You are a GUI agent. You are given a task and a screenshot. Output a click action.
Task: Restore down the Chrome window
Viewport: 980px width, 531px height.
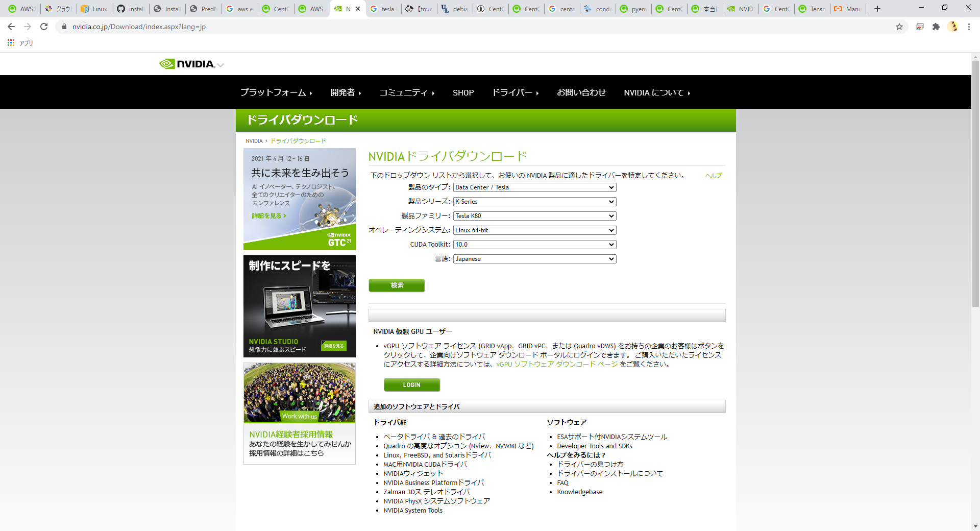945,8
